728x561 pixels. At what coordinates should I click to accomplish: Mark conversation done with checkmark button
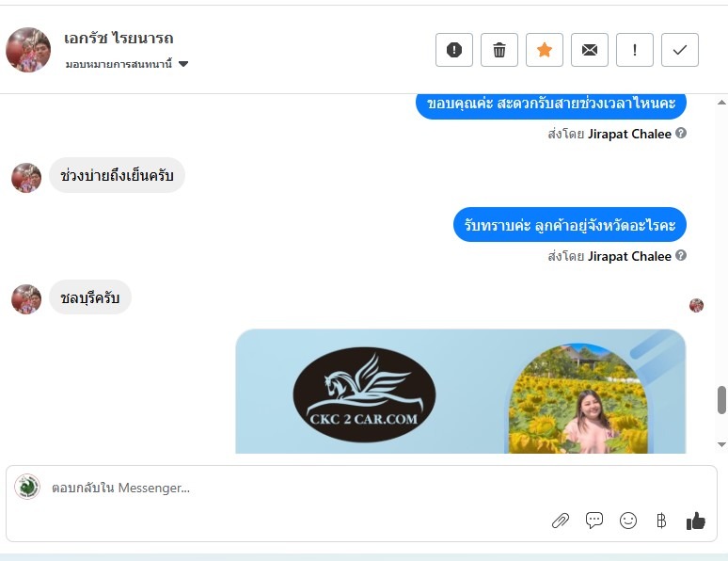click(680, 50)
